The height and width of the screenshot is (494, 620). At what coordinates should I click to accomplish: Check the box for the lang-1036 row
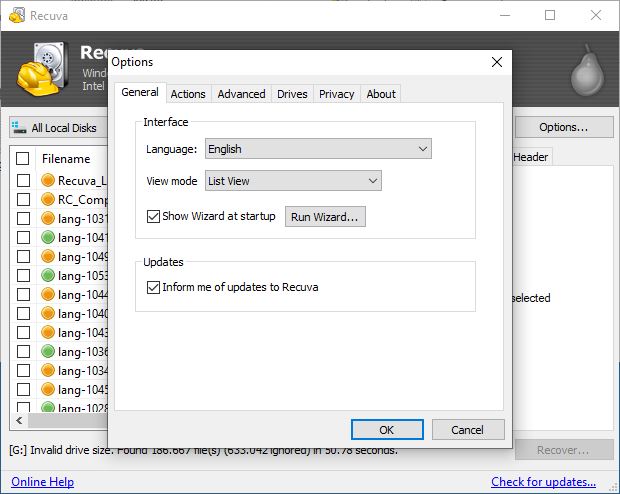[23, 351]
